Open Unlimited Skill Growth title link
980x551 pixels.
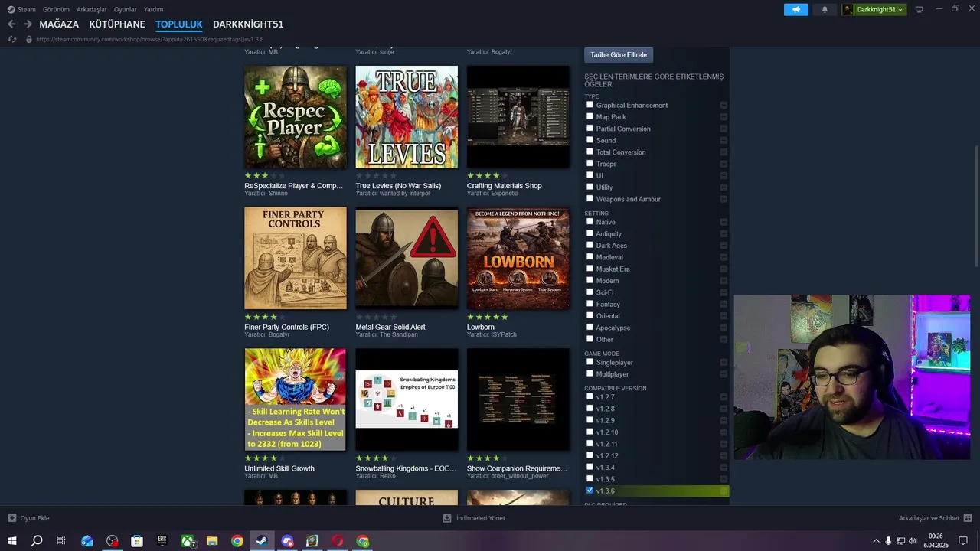click(279, 468)
